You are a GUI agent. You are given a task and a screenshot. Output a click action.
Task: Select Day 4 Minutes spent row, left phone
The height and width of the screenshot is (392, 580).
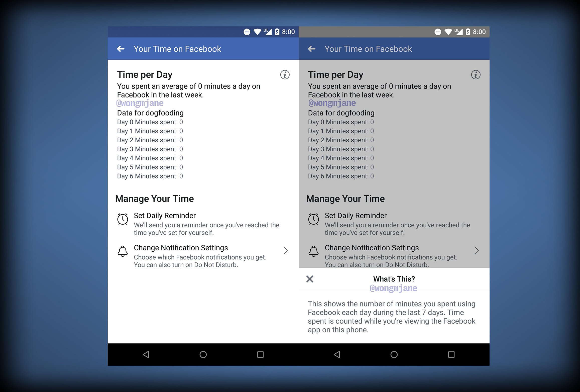[150, 158]
